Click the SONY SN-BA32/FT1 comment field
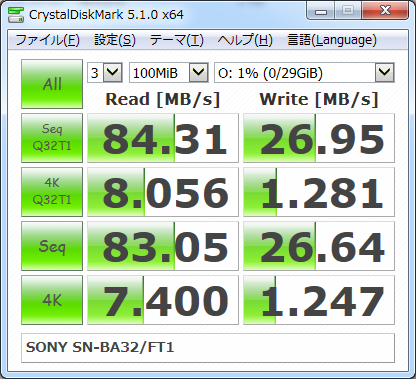 click(208, 348)
